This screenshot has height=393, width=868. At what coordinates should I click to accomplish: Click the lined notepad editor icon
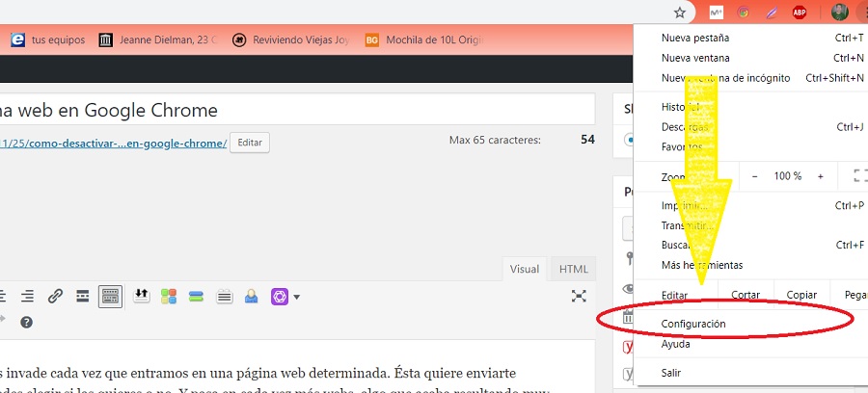pyautogui.click(x=224, y=297)
